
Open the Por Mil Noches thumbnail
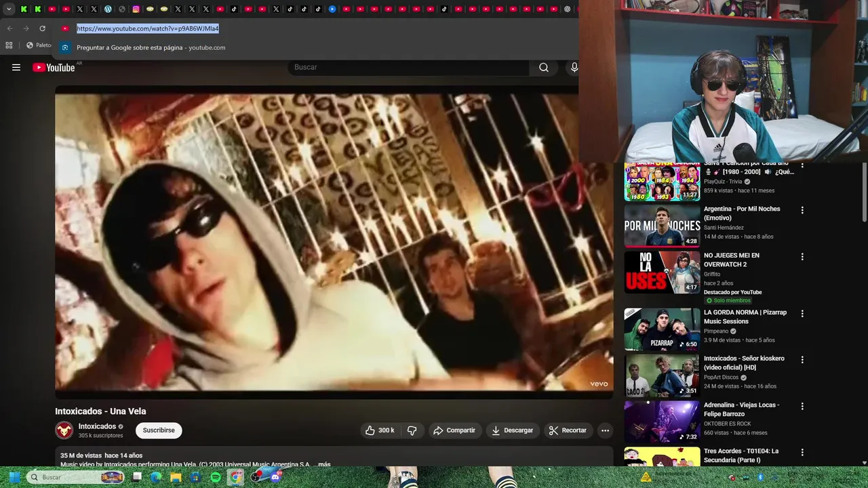[662, 226]
